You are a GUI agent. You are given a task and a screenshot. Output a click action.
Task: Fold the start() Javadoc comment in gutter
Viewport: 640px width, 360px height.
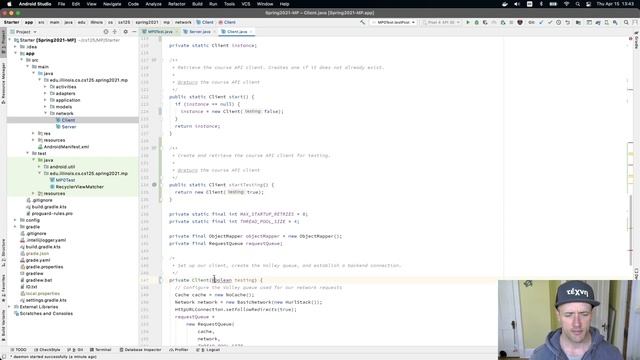click(161, 60)
